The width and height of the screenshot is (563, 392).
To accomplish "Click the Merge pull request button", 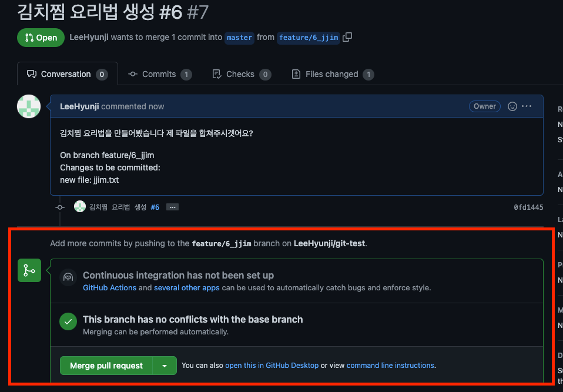I will coord(106,366).
